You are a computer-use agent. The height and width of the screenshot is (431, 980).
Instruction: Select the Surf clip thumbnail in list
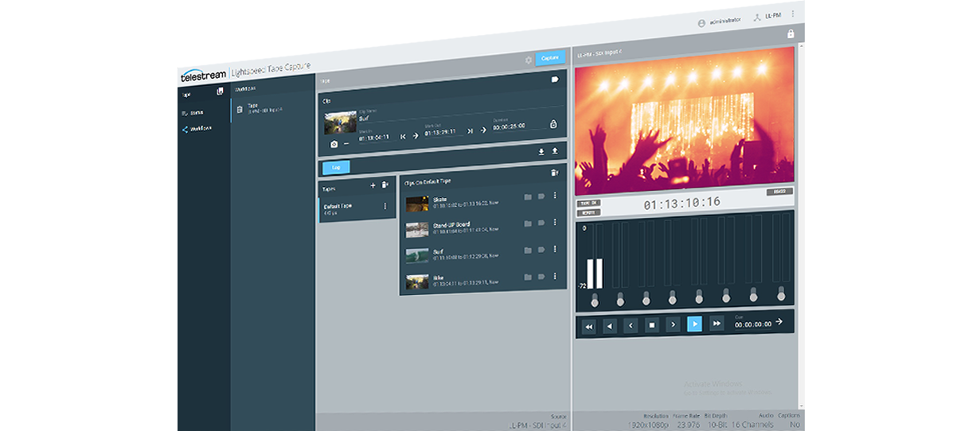click(x=417, y=255)
